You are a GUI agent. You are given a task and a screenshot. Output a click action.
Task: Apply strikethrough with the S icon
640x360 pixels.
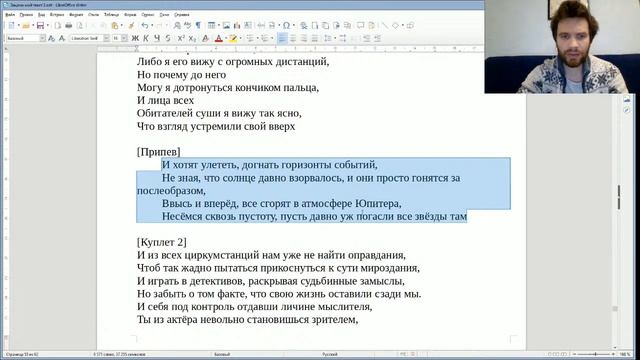tap(168, 38)
